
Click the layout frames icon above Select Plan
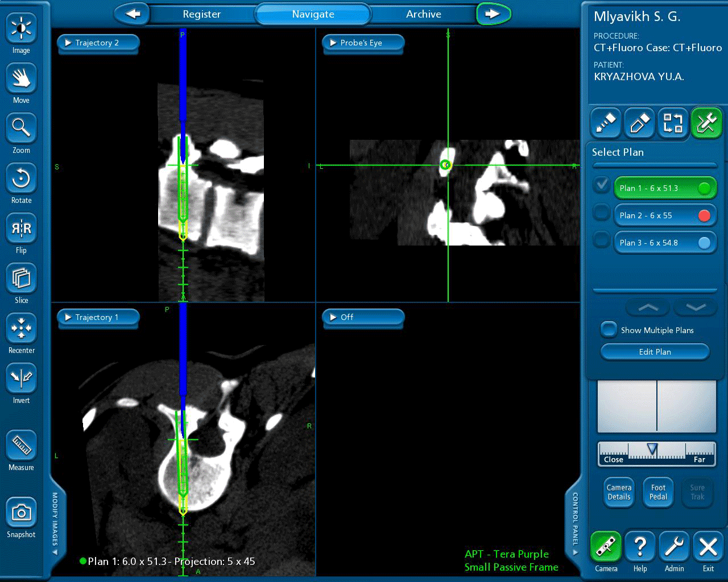coord(673,123)
